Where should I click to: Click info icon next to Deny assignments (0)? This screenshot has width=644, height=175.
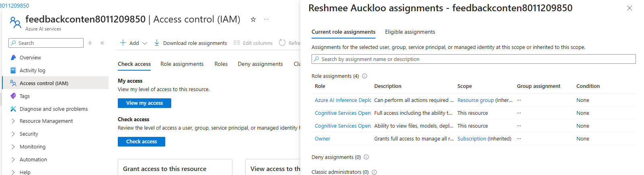[366, 157]
